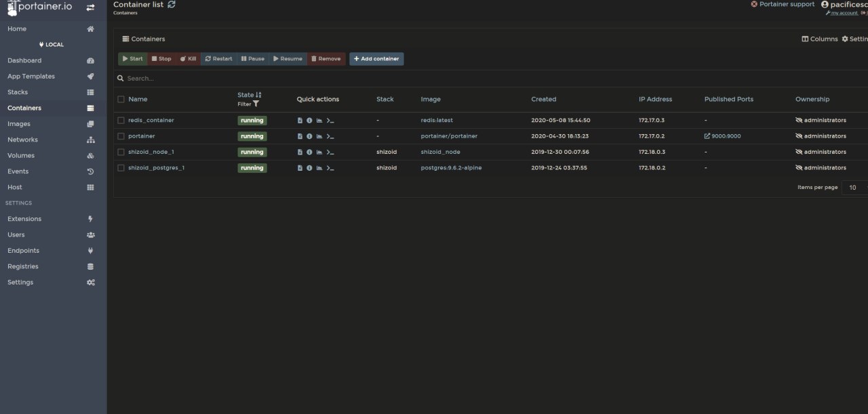Screen dimensions: 868x414
Task: Open Networks in the sidebar
Action: pos(53,140)
